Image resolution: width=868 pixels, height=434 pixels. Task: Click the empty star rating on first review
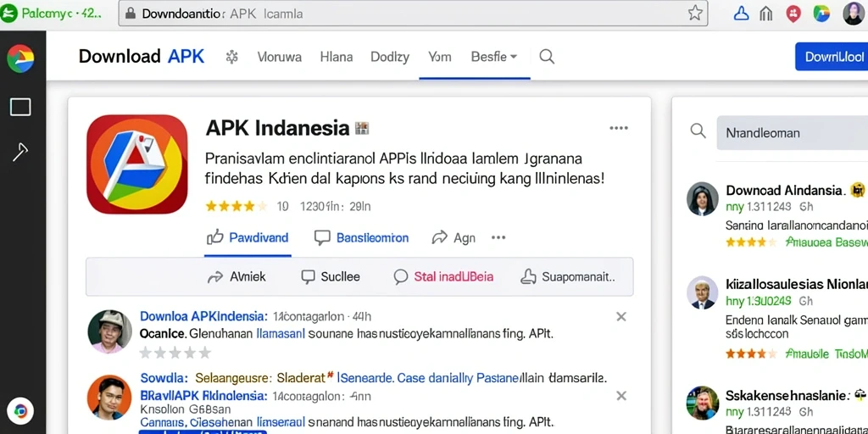(175, 353)
